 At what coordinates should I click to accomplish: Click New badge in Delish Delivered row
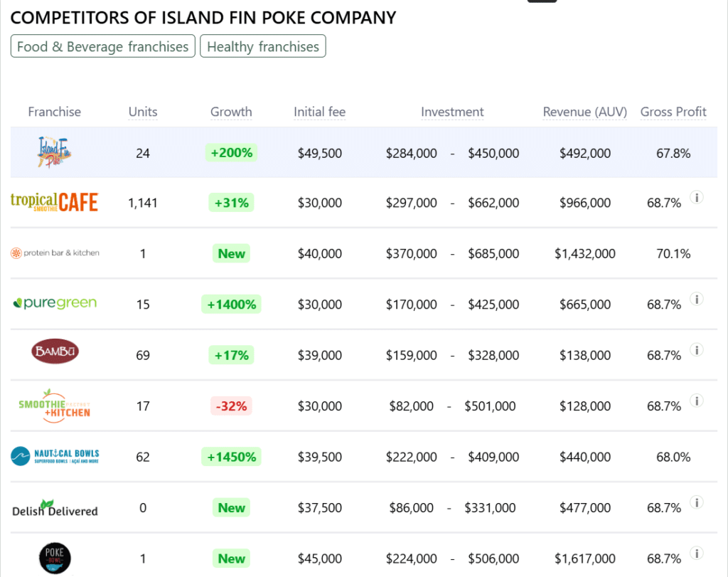[231, 508]
